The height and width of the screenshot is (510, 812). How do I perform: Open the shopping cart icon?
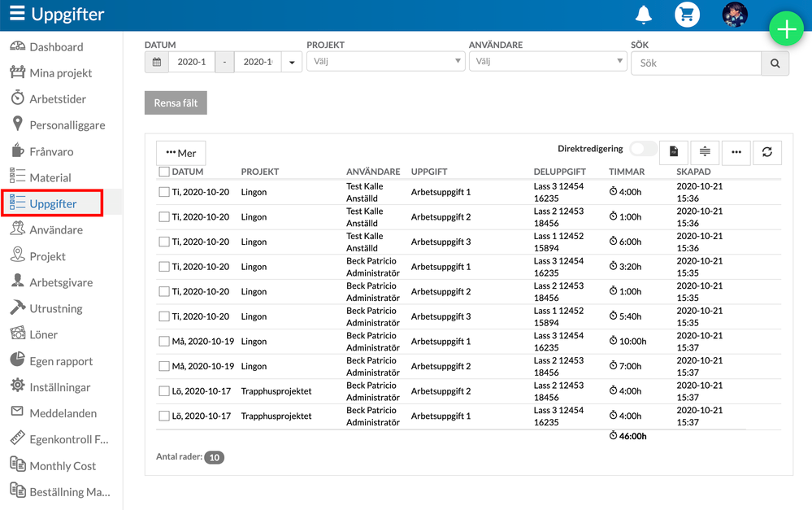coord(687,15)
